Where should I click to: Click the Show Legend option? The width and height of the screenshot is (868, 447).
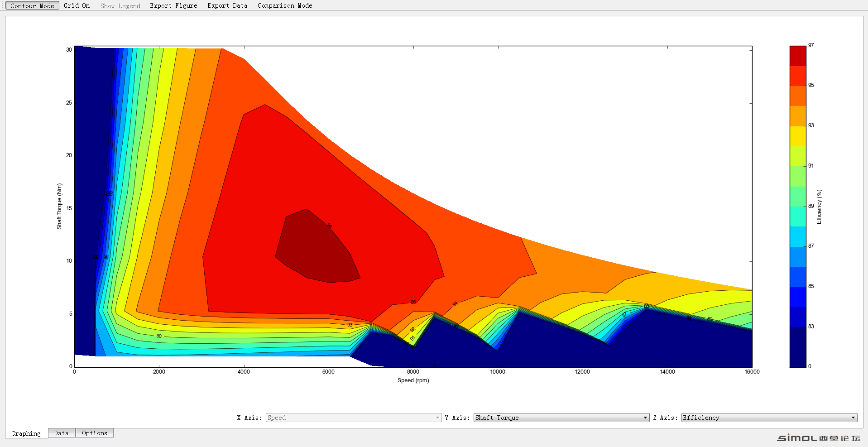120,5
